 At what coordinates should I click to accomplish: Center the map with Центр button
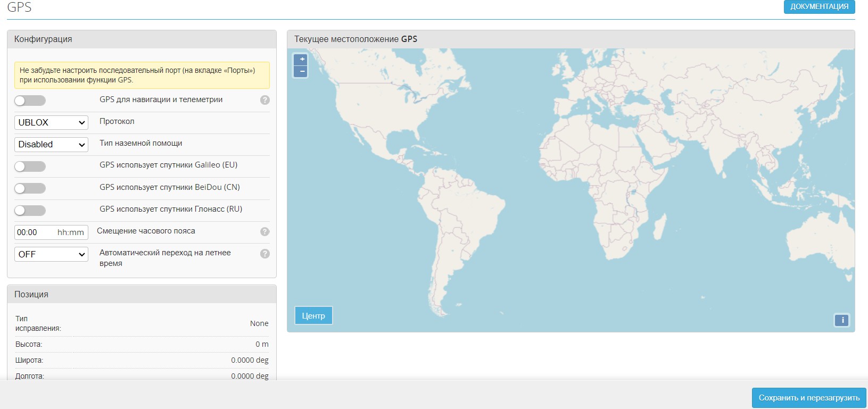pos(313,315)
